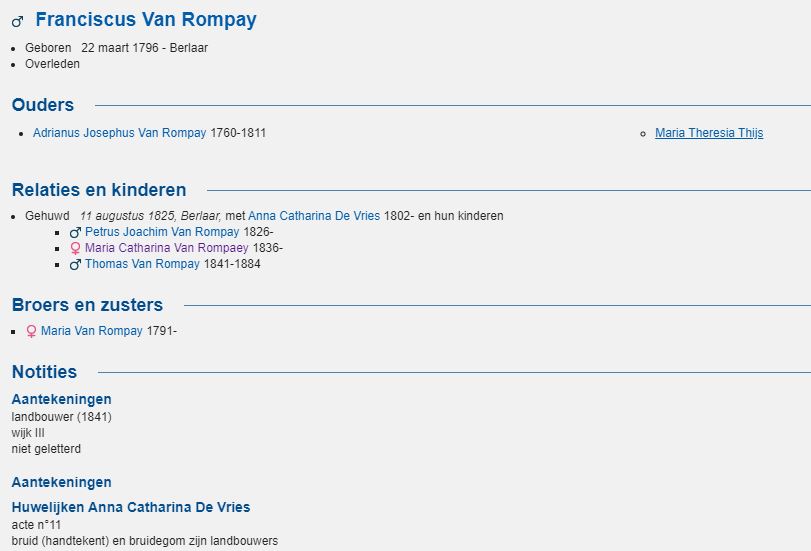The height and width of the screenshot is (551, 811).
Task: Open spouse Anna Catharina De Vries
Action: click(x=314, y=216)
